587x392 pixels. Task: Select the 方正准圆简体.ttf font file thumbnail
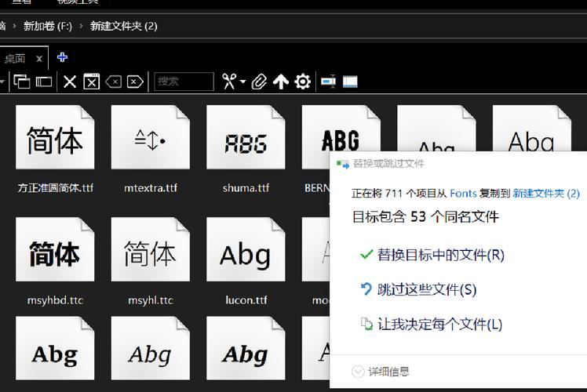click(55, 137)
